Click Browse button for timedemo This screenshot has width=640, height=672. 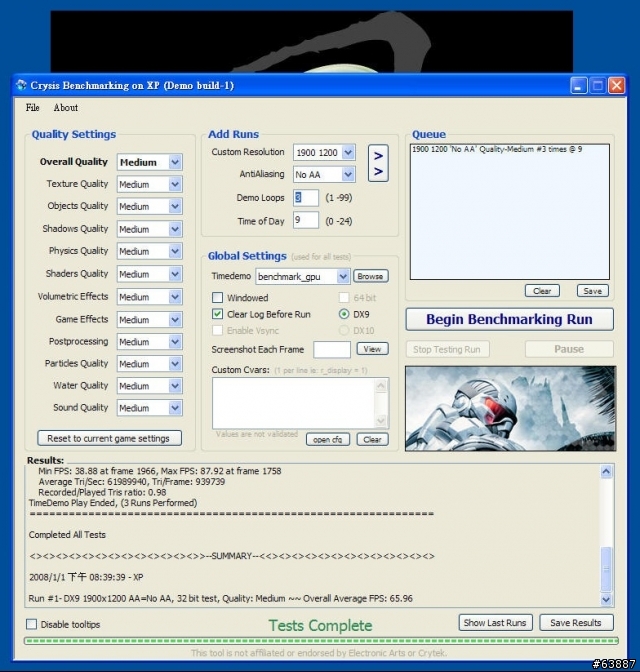(x=371, y=276)
